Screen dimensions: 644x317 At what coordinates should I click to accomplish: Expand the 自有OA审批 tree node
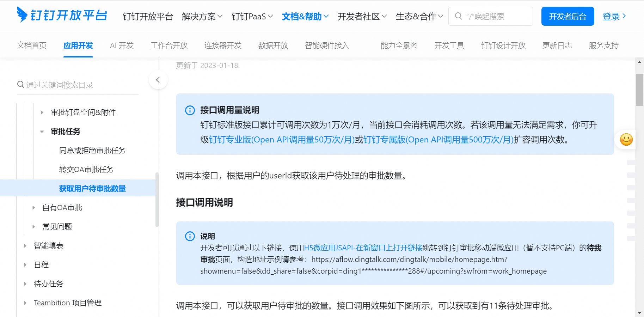click(x=33, y=208)
